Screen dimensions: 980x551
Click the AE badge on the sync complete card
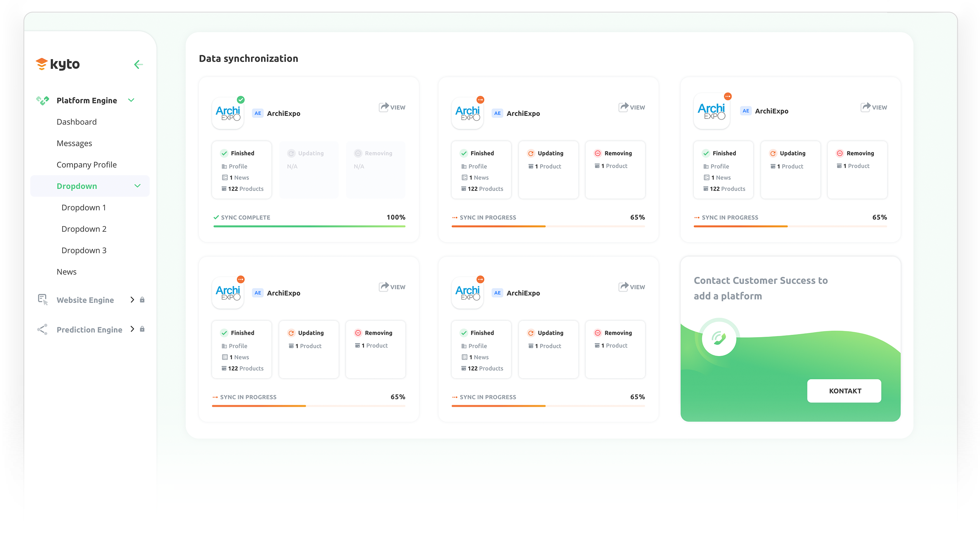tap(258, 113)
